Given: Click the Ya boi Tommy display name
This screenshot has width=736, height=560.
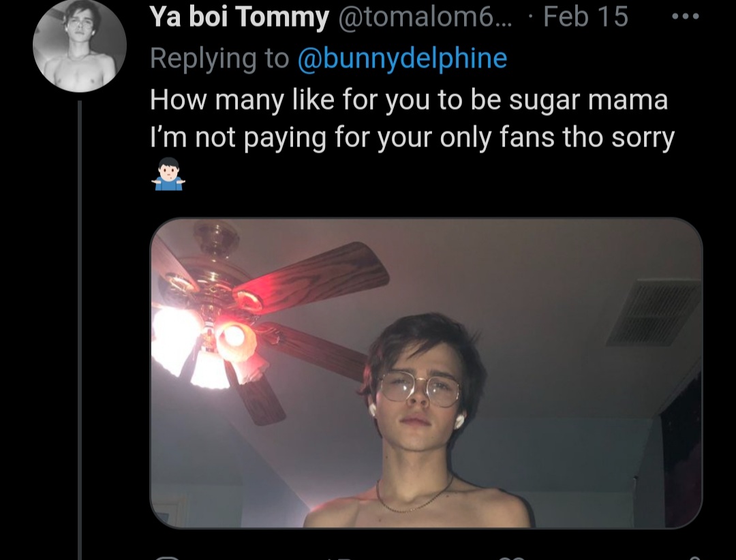Looking at the screenshot, I should coord(239,17).
